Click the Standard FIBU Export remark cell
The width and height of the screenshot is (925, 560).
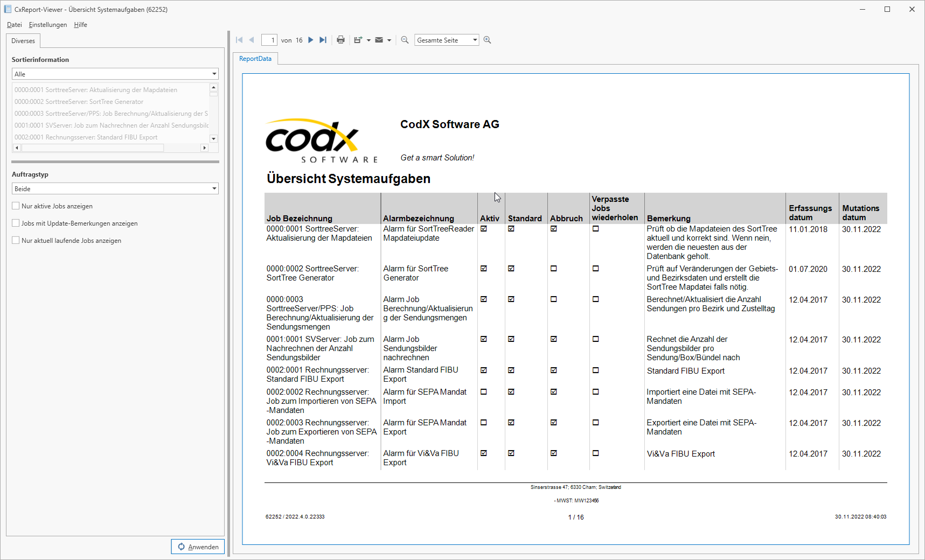click(x=685, y=371)
